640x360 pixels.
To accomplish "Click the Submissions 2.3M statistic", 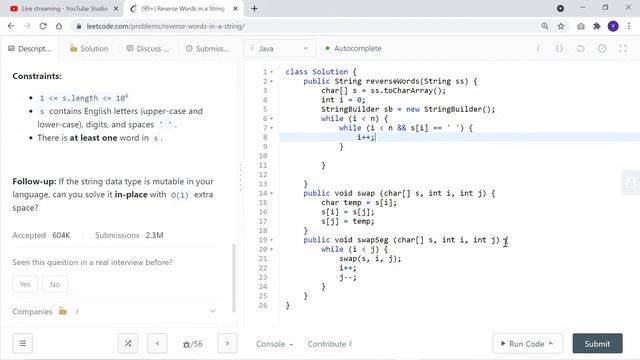I will pos(129,235).
